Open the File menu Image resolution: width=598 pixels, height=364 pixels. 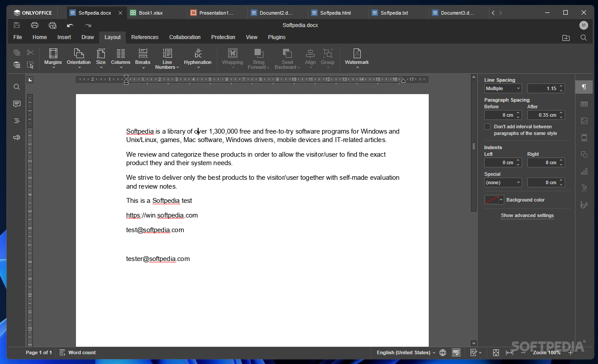coord(18,37)
